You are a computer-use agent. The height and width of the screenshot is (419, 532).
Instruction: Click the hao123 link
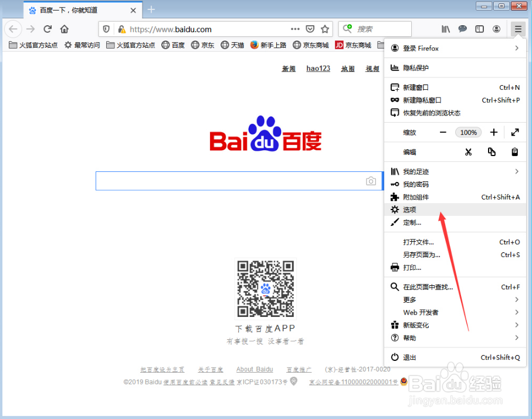coord(318,68)
